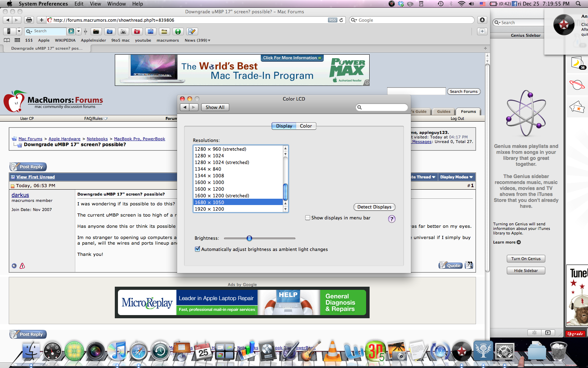Open the volume menu bar icon
This screenshot has width=588, height=368.
tap(471, 4)
